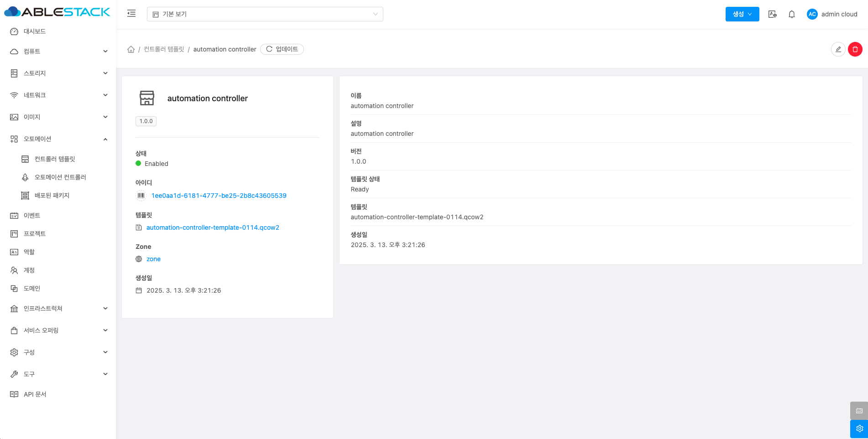
Task: Open 대시보드 in the sidebar
Action: pos(58,31)
